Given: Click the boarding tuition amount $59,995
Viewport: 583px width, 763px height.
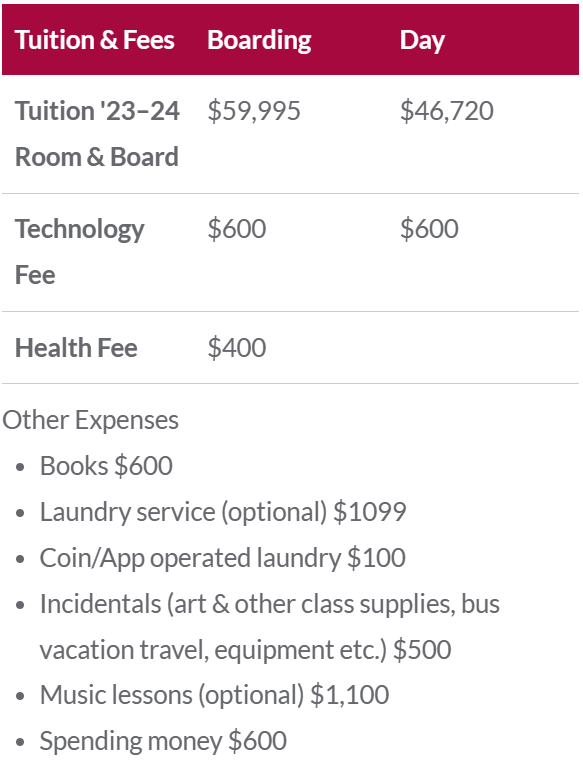Looking at the screenshot, I should [x=254, y=111].
